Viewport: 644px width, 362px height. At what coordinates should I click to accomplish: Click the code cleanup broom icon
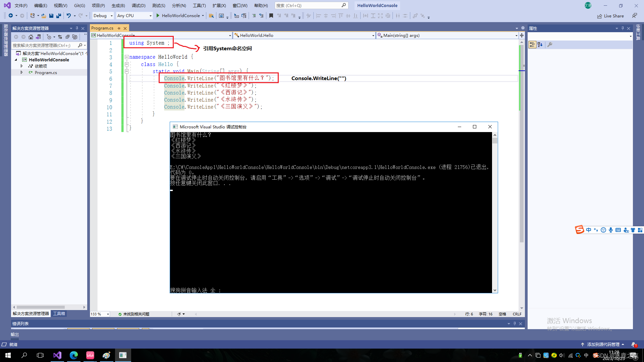tap(179, 314)
